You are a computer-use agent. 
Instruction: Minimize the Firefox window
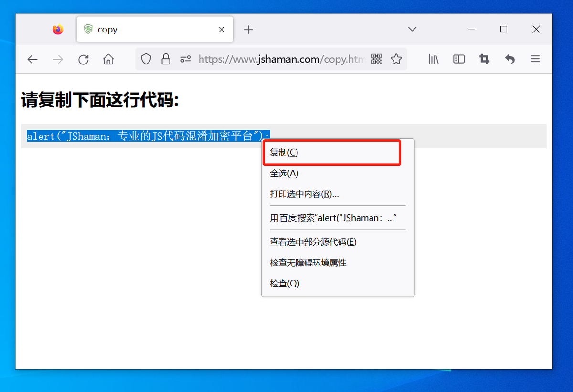point(471,30)
